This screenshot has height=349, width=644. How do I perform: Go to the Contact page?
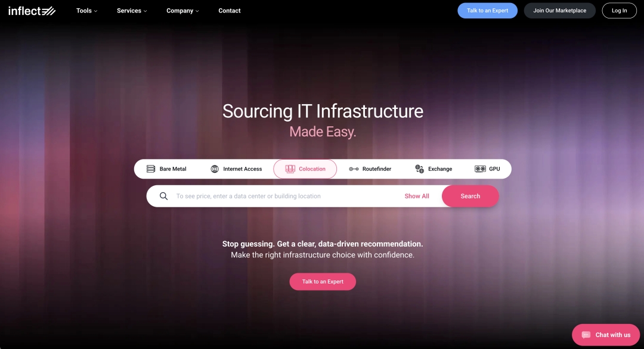click(x=230, y=11)
